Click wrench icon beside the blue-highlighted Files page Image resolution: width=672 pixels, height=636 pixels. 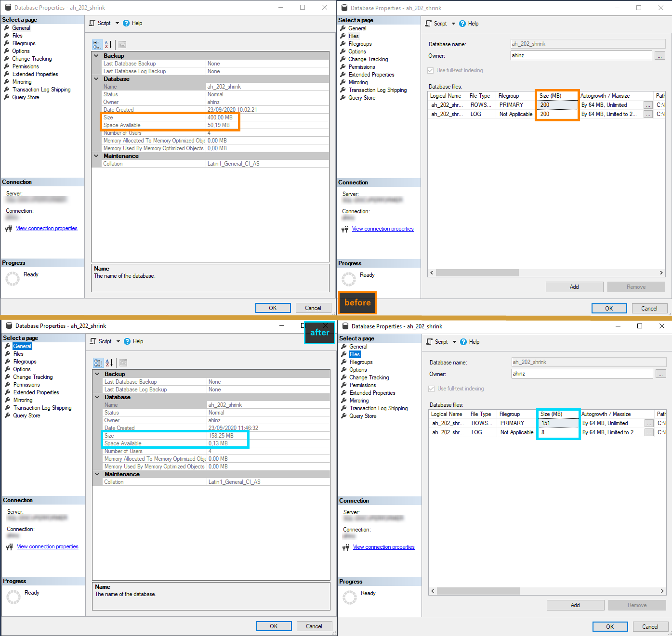[344, 354]
